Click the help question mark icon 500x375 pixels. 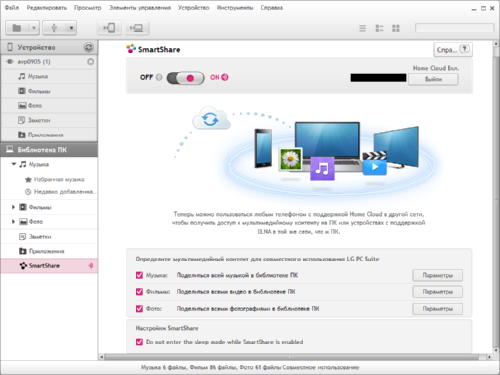[465, 49]
